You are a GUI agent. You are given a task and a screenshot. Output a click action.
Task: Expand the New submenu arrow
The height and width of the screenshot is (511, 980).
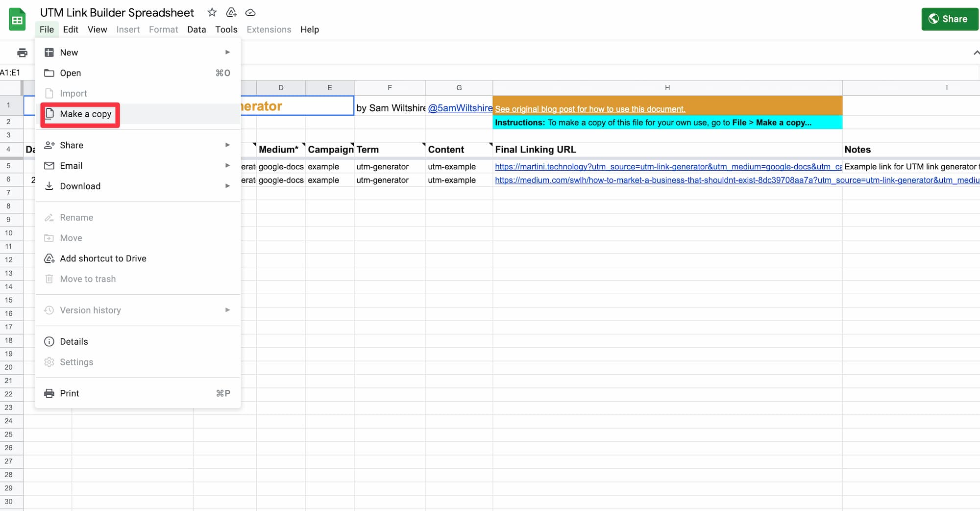227,52
